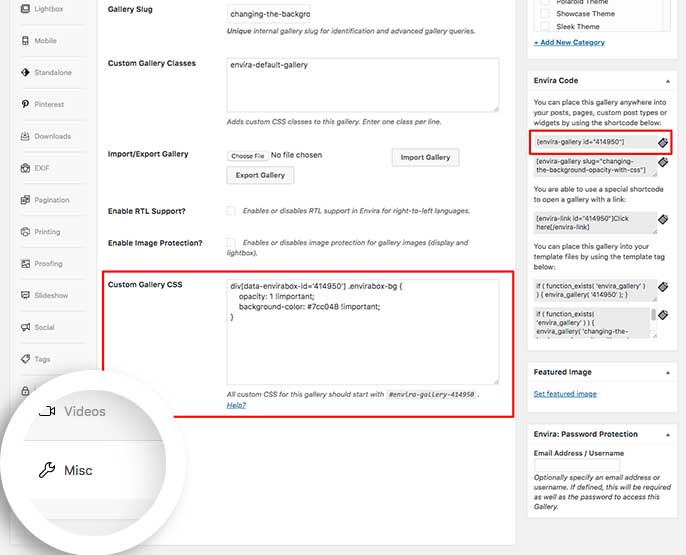686x555 pixels.
Task: Open the Set featured image link
Action: tap(565, 394)
